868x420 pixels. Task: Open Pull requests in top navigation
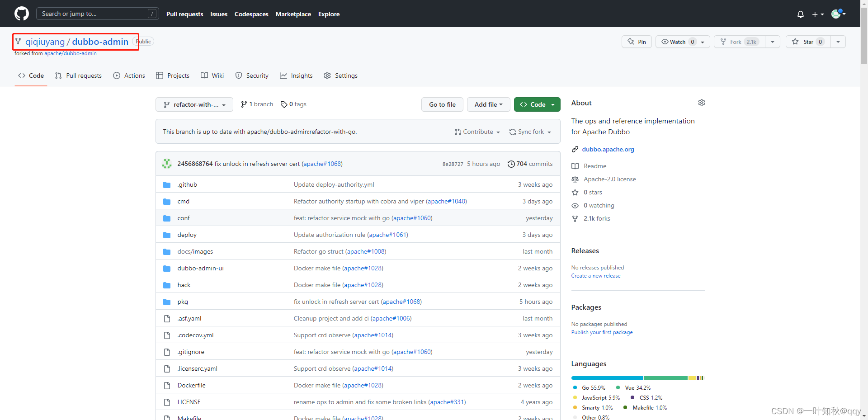[184, 14]
